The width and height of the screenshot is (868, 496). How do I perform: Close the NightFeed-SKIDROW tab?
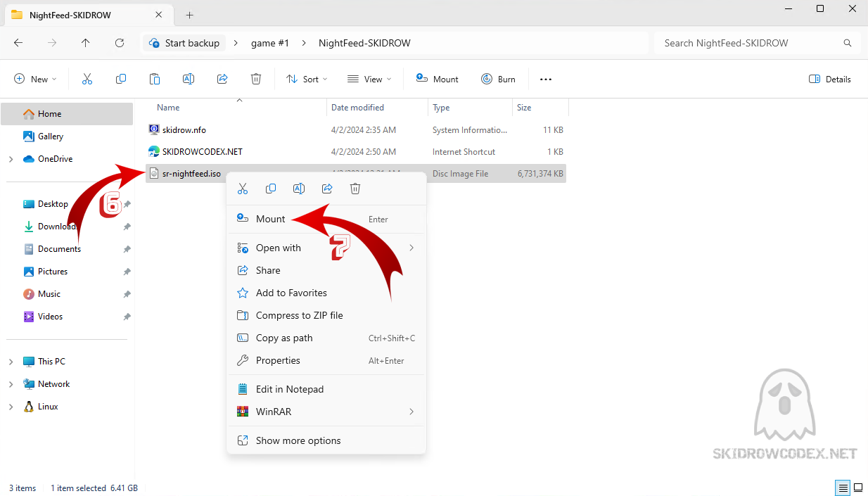point(160,15)
